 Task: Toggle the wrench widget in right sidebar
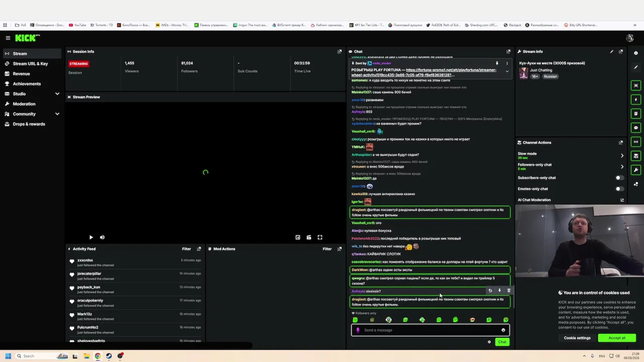(x=636, y=170)
